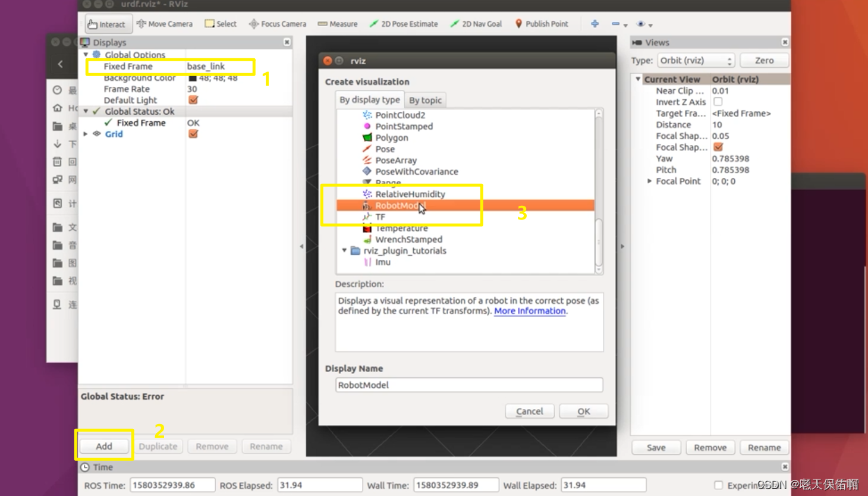Viewport: 868px width, 496px height.
Task: Click the PoseWithCovariance icon
Action: 367,171
